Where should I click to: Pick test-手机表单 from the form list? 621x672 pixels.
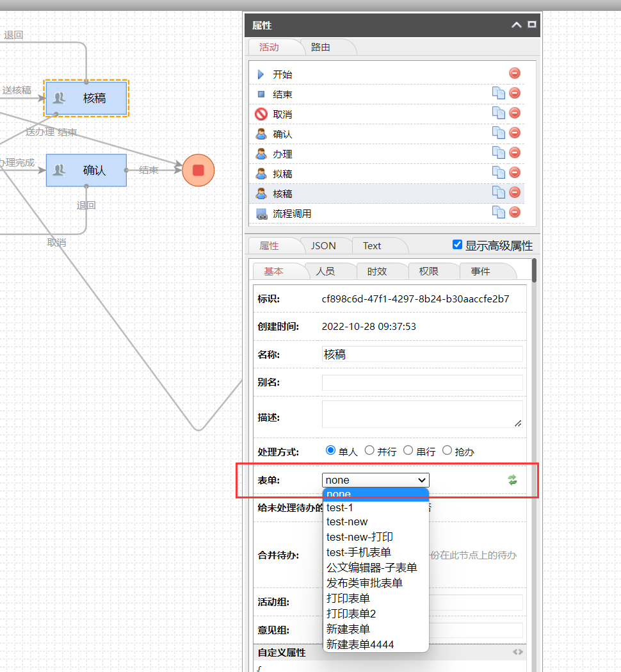click(376, 552)
